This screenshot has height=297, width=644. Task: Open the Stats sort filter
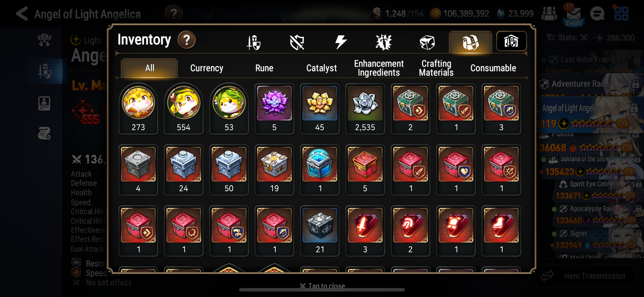coord(567,38)
